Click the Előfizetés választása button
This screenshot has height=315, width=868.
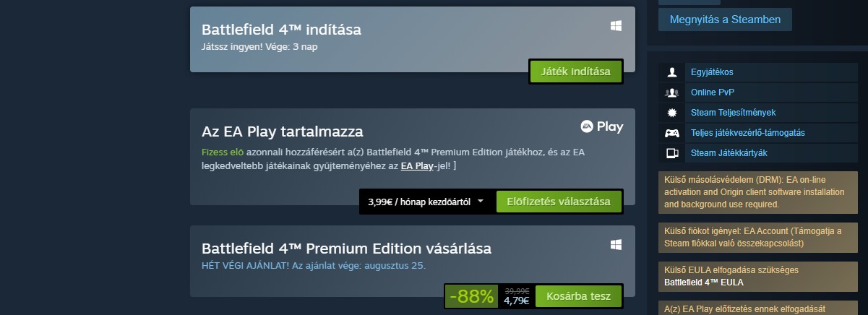pyautogui.click(x=559, y=202)
